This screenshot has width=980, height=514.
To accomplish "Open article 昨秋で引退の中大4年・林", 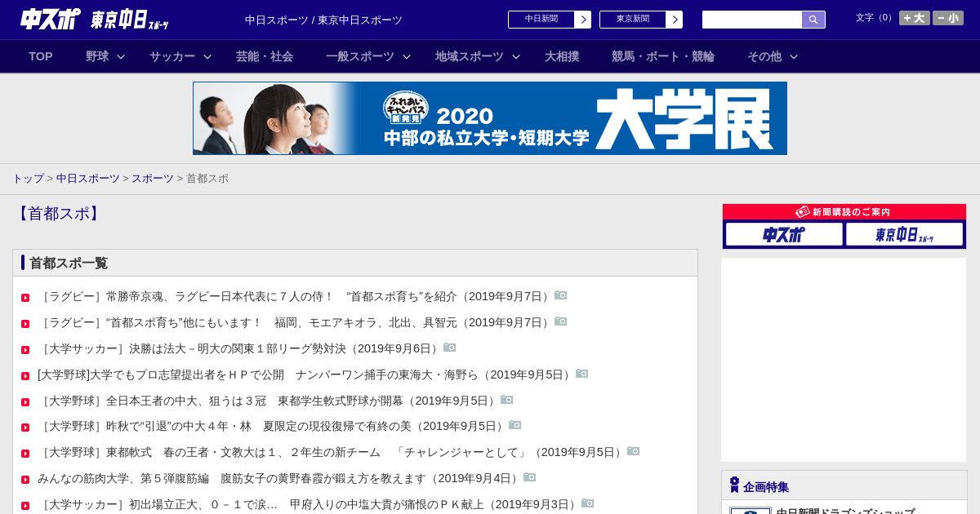I will click(x=272, y=426).
